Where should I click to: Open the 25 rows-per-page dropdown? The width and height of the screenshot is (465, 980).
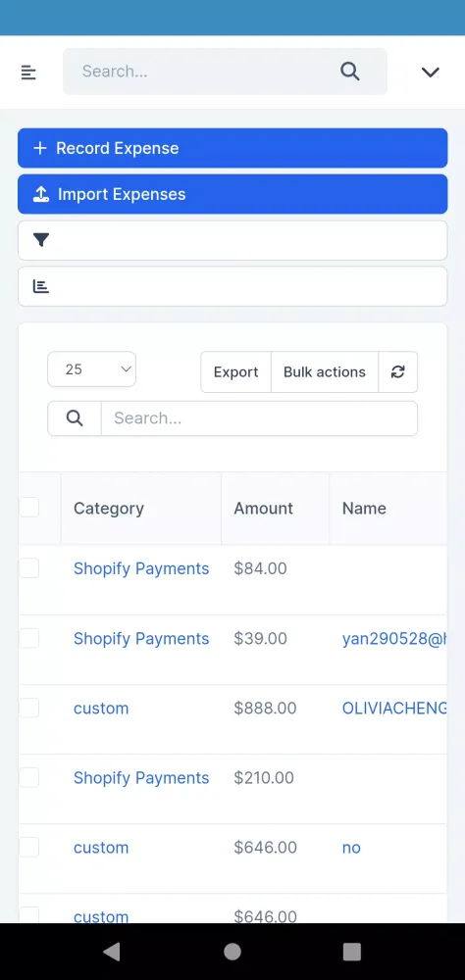[92, 369]
